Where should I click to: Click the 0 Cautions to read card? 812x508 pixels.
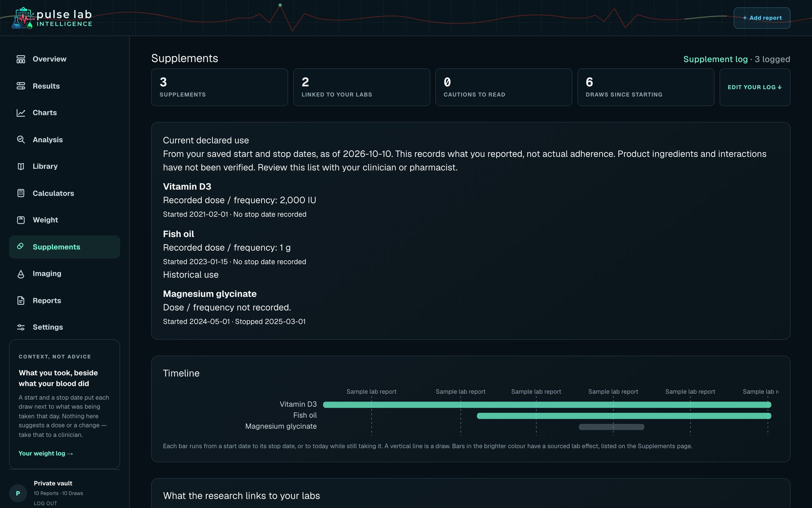(x=504, y=87)
